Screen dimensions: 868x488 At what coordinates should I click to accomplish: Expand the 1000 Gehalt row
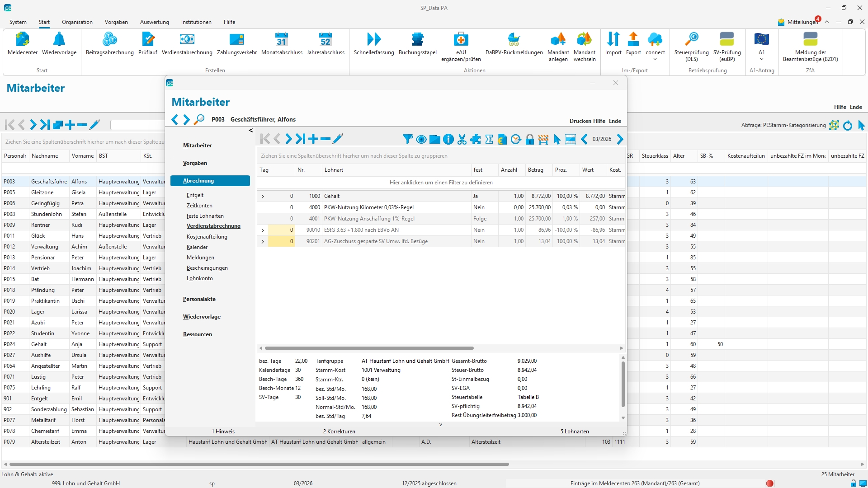(263, 197)
